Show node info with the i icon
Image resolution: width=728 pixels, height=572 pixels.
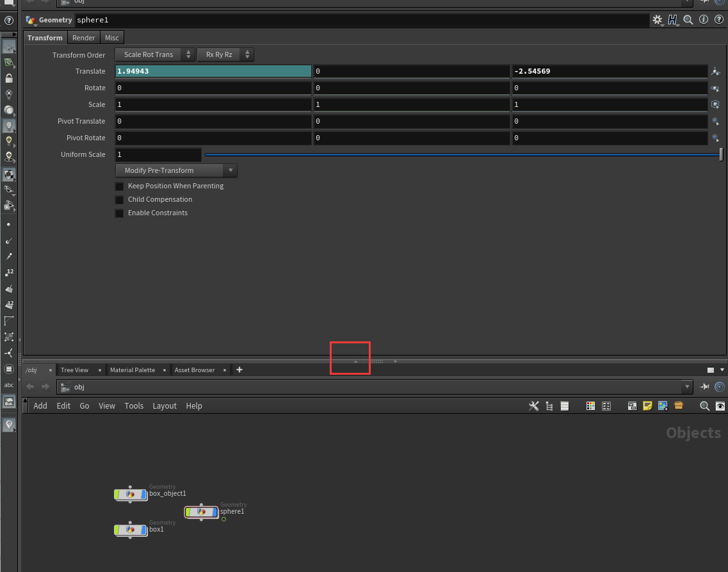point(704,19)
